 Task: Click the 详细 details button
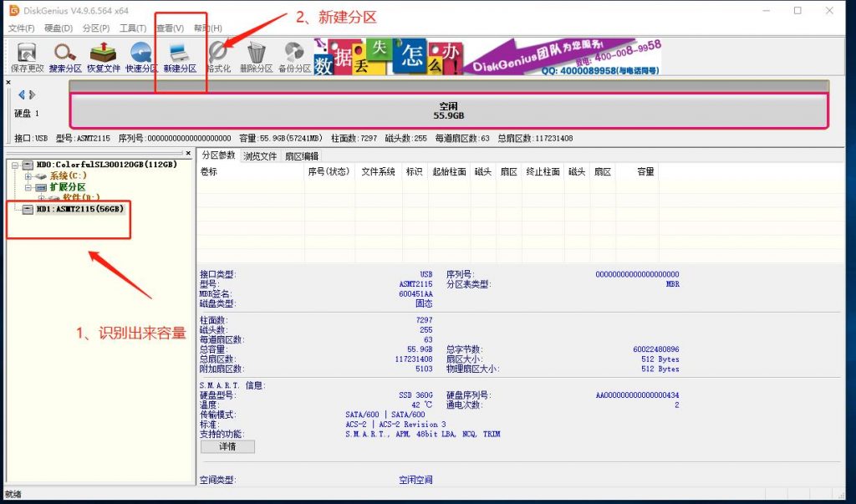pos(227,446)
